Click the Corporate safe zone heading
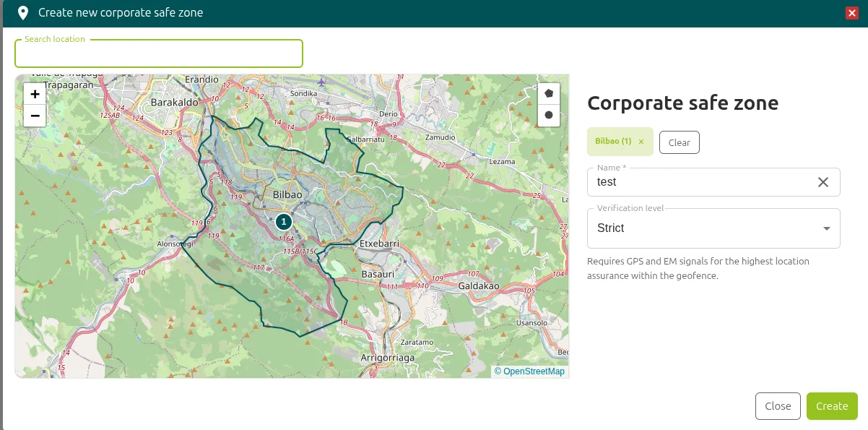868x430 pixels. point(682,103)
